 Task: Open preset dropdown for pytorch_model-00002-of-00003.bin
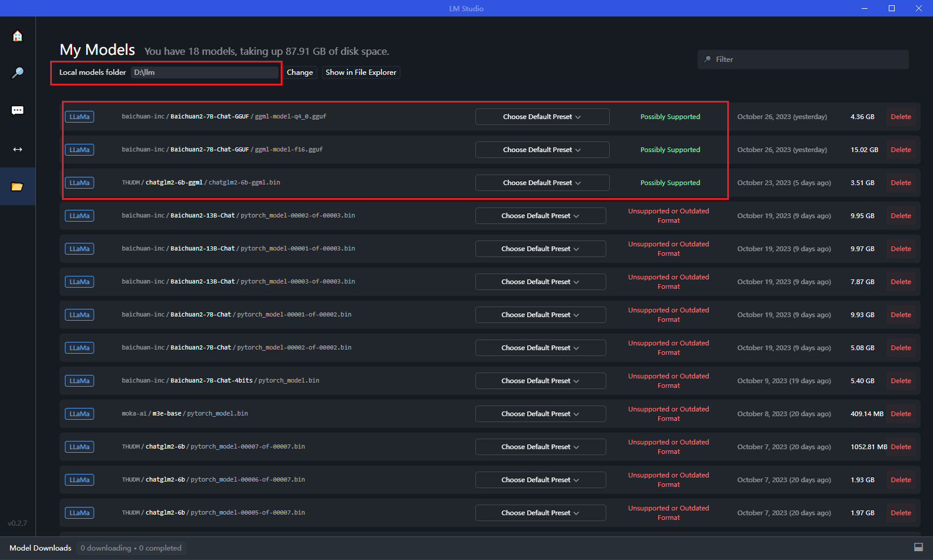point(540,216)
